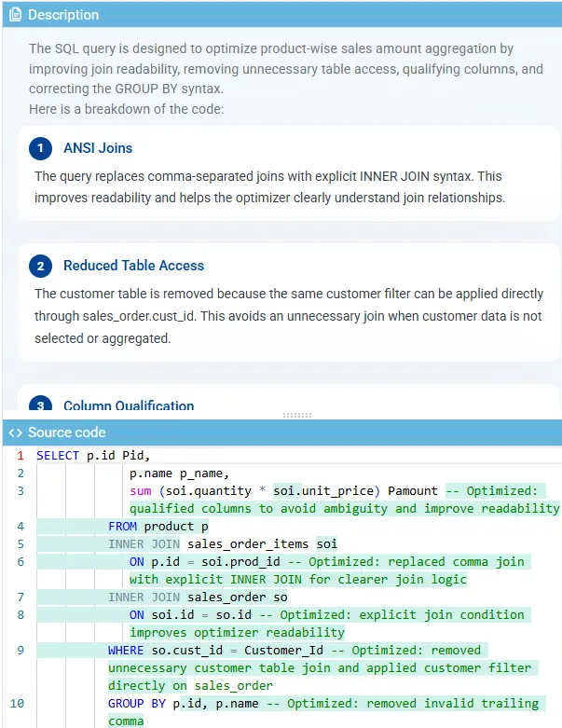Click comment 'directly on sales_order'
This screenshot has height=728, width=562.
(x=190, y=685)
